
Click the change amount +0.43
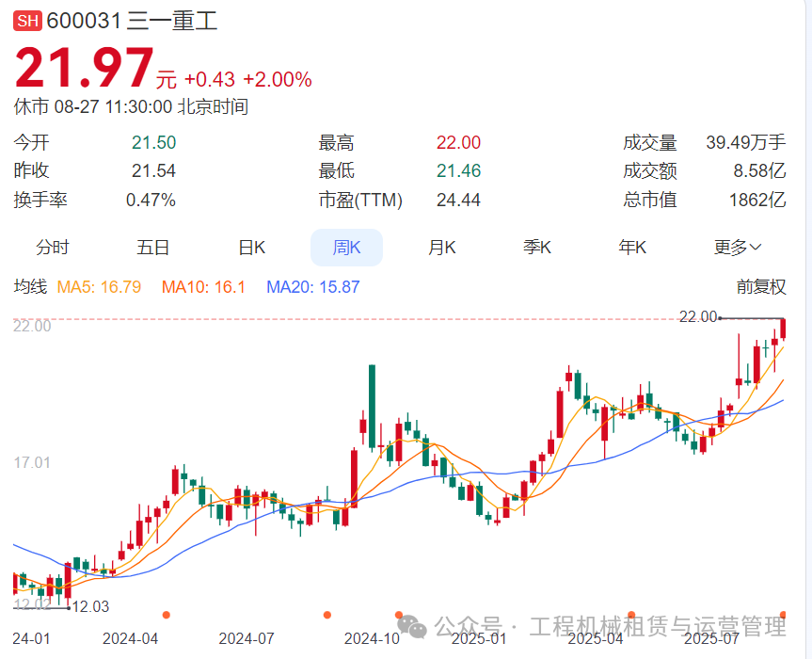210,79
